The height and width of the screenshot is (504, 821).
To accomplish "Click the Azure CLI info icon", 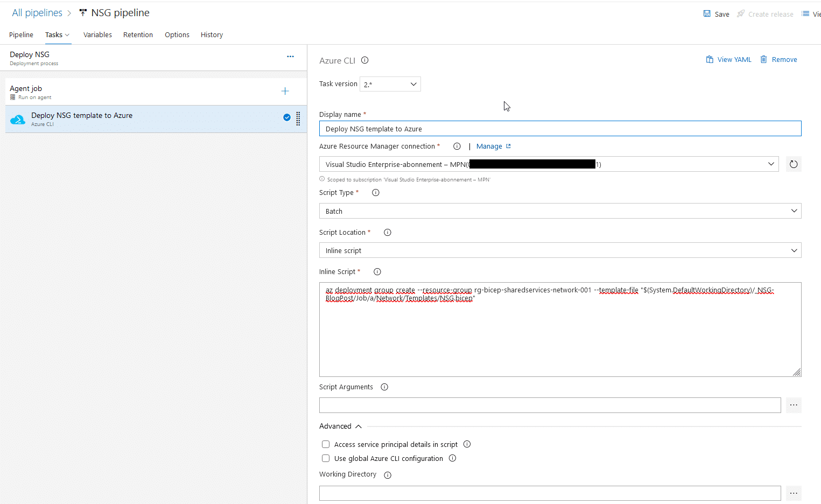I will [365, 60].
